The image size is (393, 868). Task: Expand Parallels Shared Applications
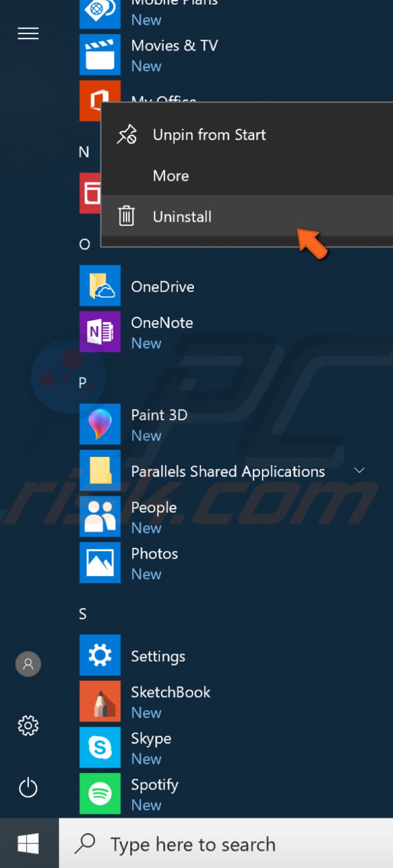click(x=359, y=470)
